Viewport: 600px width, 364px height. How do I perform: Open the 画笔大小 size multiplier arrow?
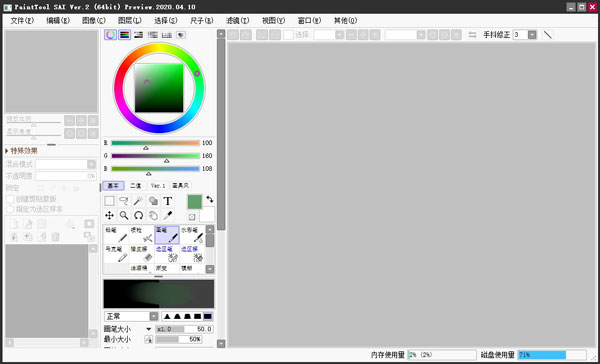[x=149, y=329]
